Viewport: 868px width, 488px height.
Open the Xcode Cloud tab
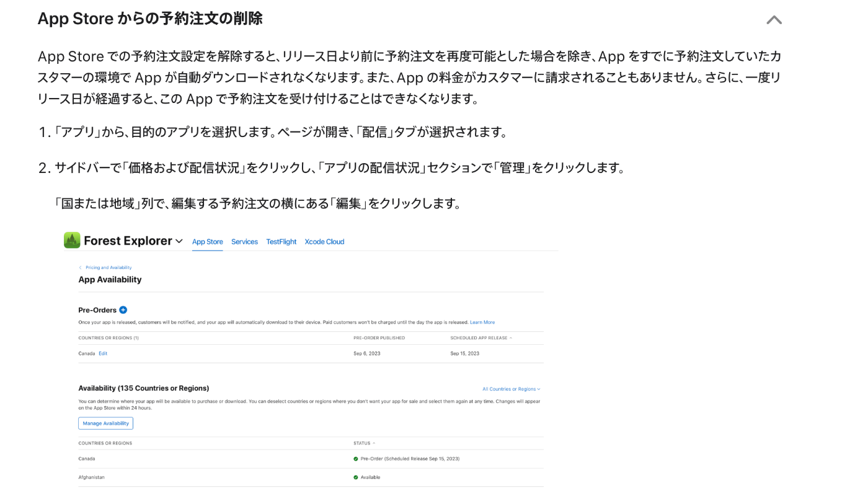[x=324, y=242]
